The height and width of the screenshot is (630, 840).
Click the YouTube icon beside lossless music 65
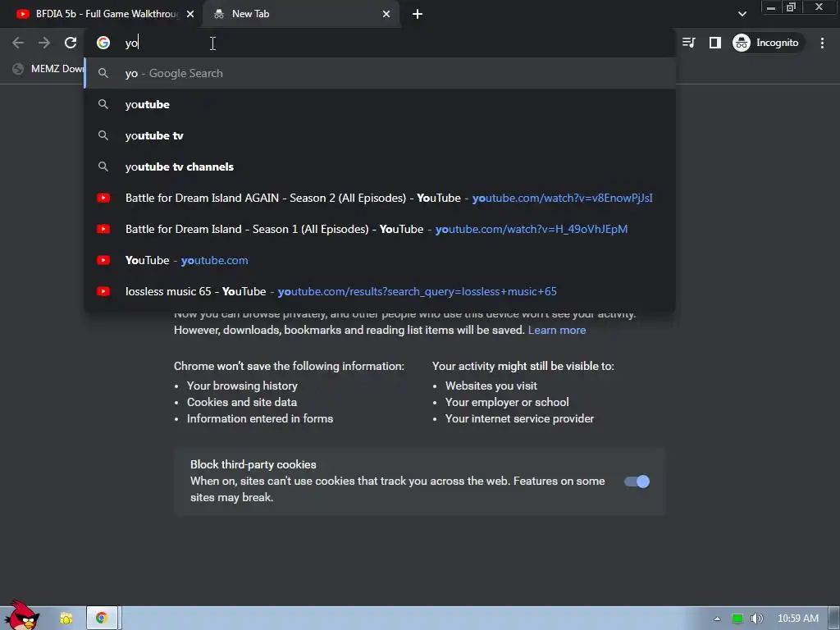pyautogui.click(x=103, y=291)
